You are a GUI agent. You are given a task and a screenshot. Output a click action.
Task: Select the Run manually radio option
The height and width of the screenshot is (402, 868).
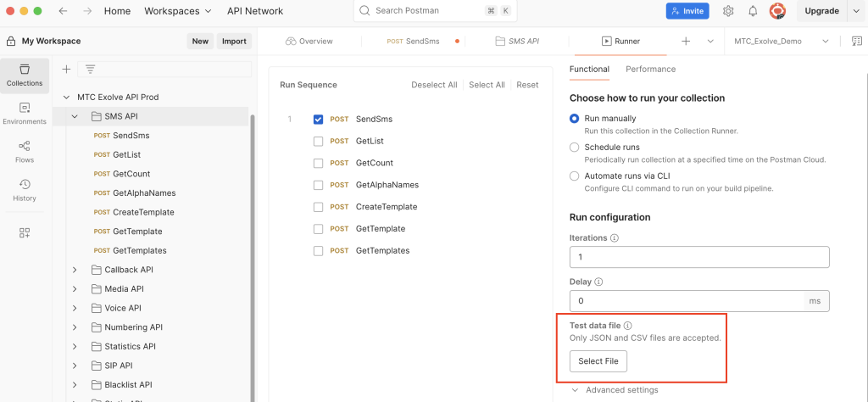[x=575, y=118]
